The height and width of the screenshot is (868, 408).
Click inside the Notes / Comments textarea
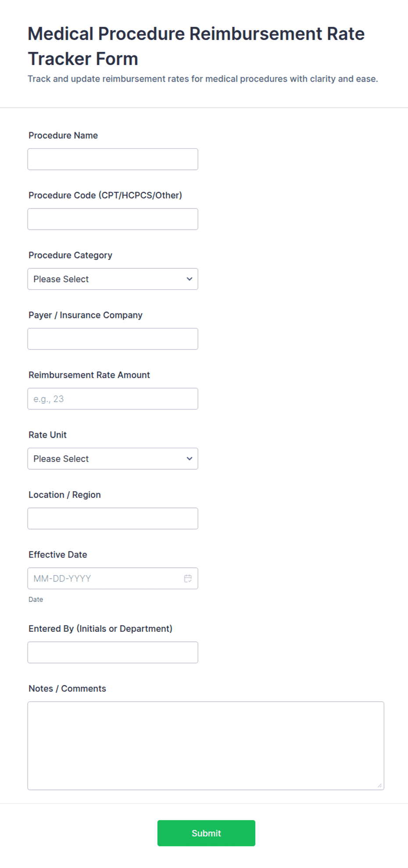pyautogui.click(x=206, y=746)
